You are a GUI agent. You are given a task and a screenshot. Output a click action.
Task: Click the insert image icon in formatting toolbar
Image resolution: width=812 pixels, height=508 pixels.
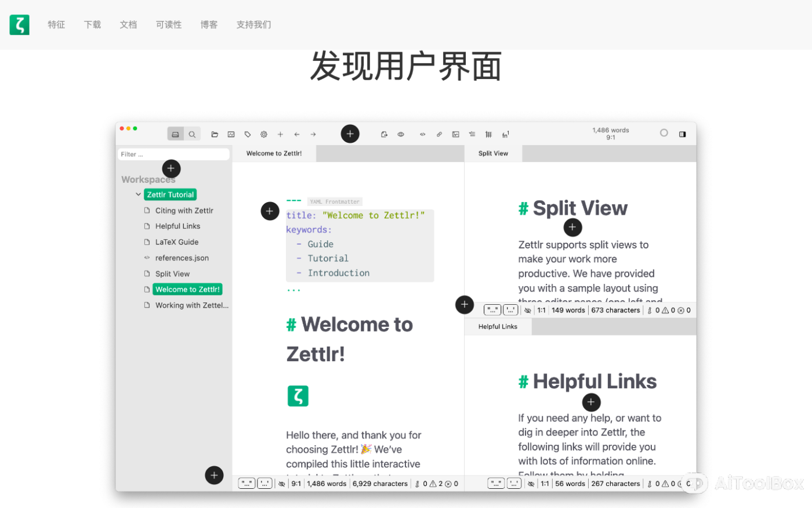click(x=456, y=134)
